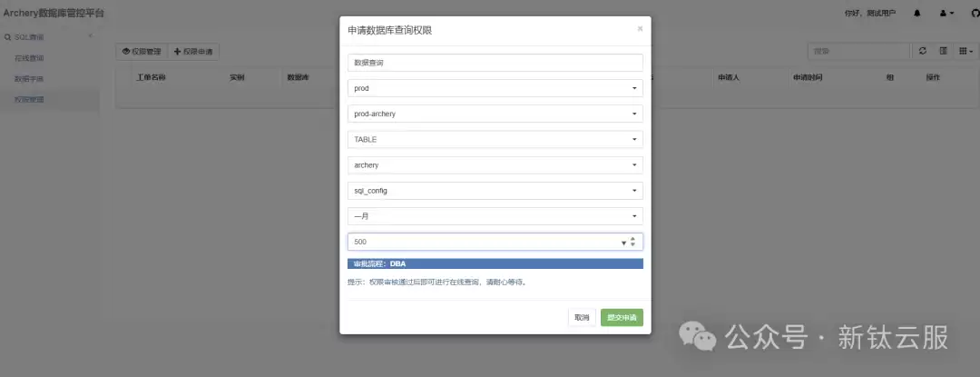
Task: Open the 一月 validity period dropdown
Action: [x=495, y=216]
